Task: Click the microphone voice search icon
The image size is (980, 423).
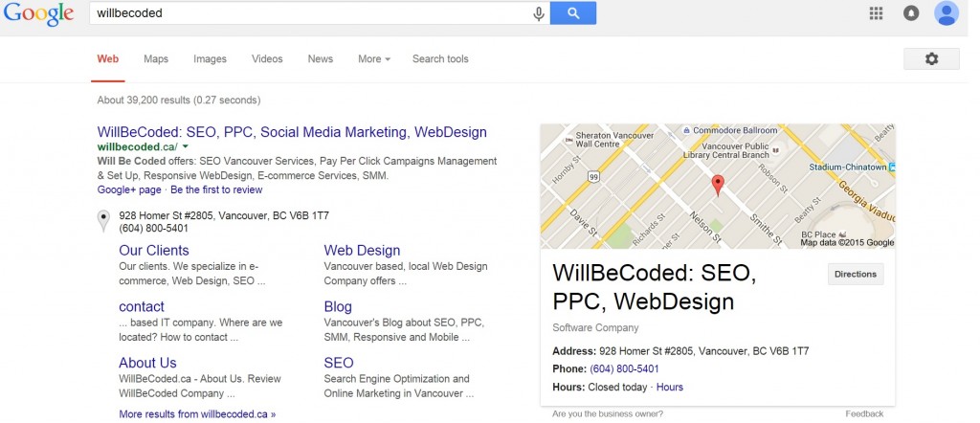Action: 539,13
